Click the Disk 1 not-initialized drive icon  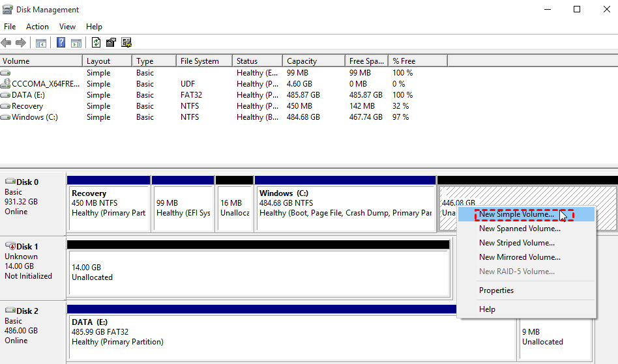coord(10,246)
